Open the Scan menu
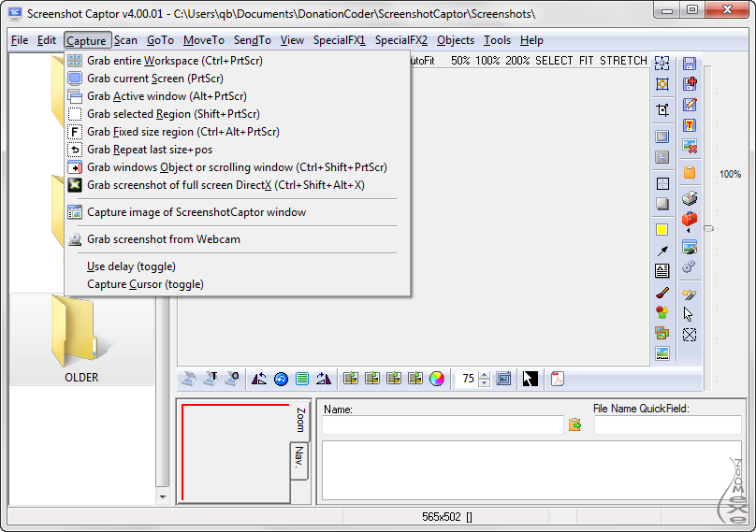This screenshot has height=532, width=756. tap(125, 40)
